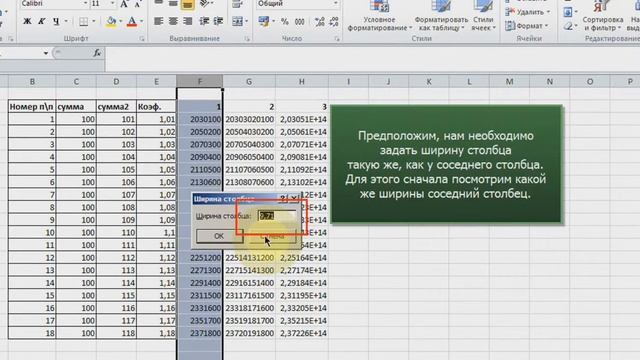This screenshot has width=640, height=360.
Task: Open the Calibri font name dropdown
Action: 85,4
